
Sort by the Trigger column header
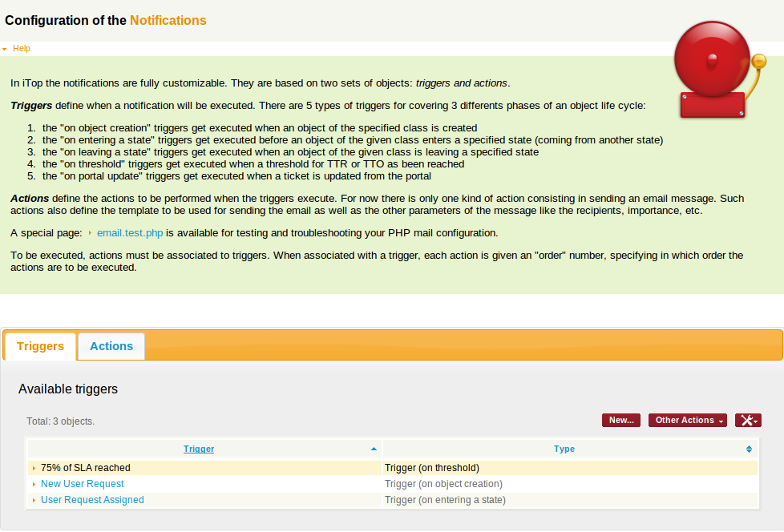[199, 449]
